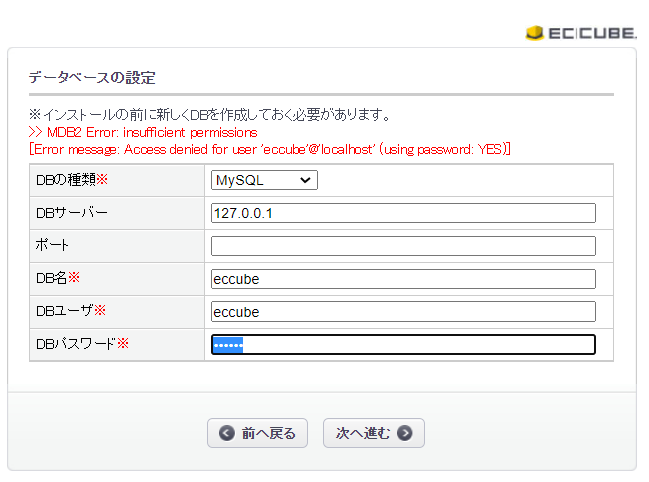Click the データベースの設定 heading

coord(91,77)
